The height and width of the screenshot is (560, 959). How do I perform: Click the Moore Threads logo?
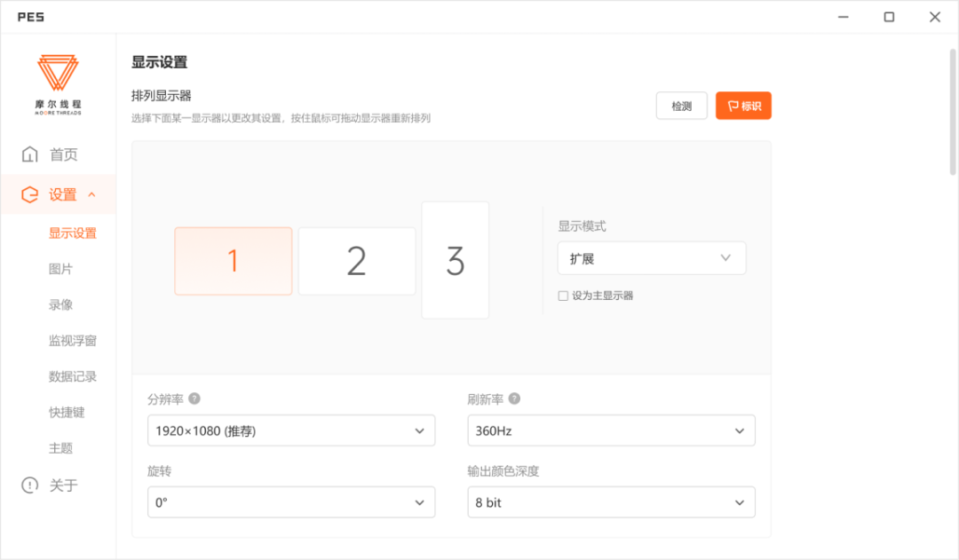[x=58, y=84]
